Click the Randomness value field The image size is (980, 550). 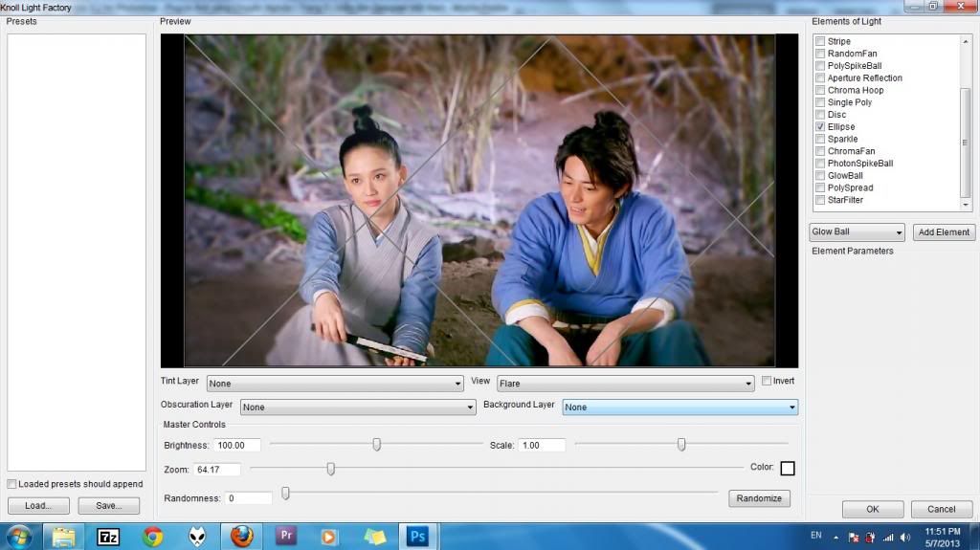pos(249,498)
